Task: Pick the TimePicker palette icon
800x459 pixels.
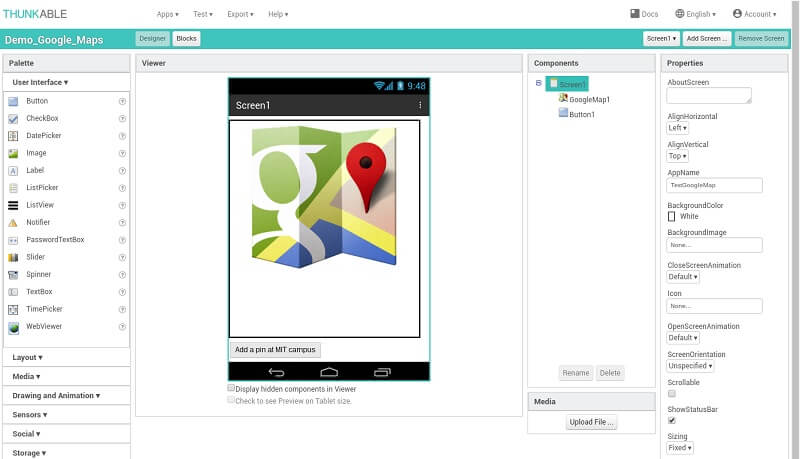Action: pos(13,310)
